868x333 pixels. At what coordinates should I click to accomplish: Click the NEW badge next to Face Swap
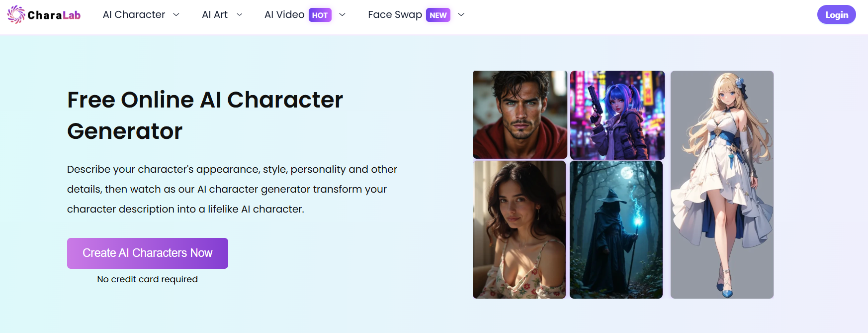(438, 15)
